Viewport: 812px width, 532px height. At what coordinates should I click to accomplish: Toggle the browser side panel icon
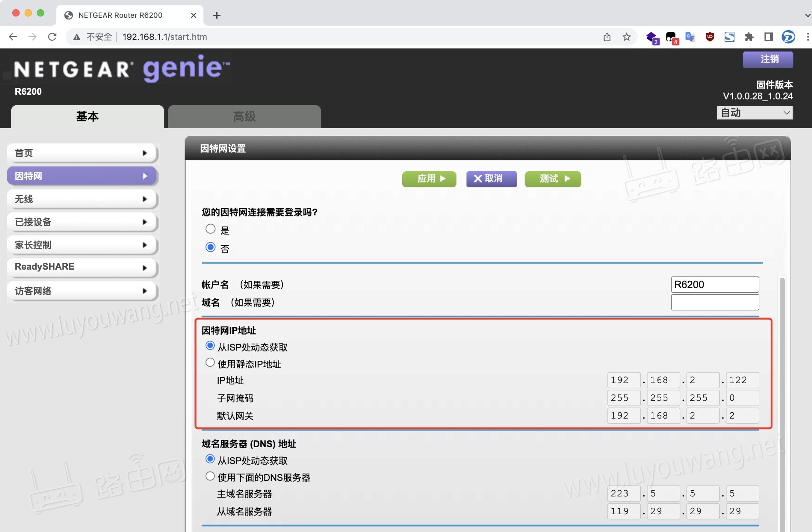click(x=769, y=37)
